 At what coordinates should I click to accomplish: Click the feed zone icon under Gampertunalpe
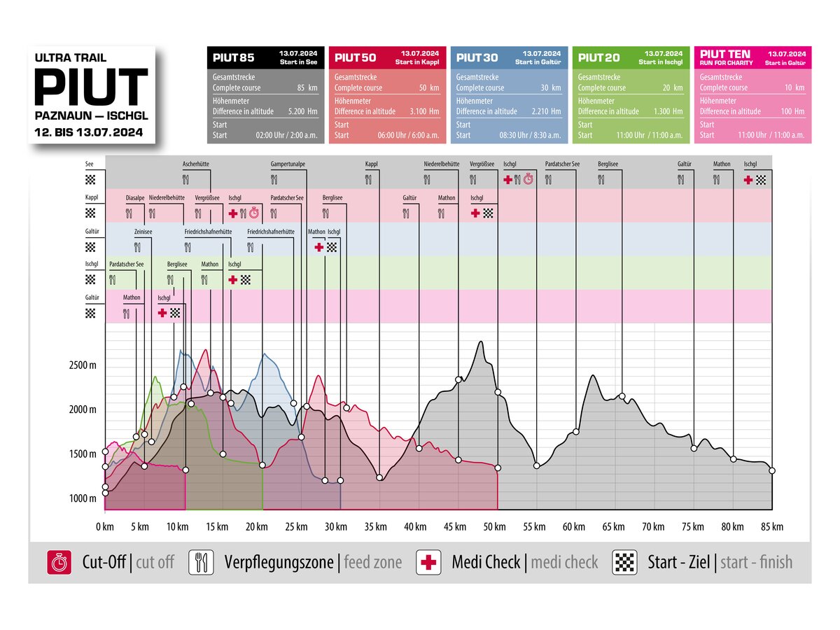point(275,180)
